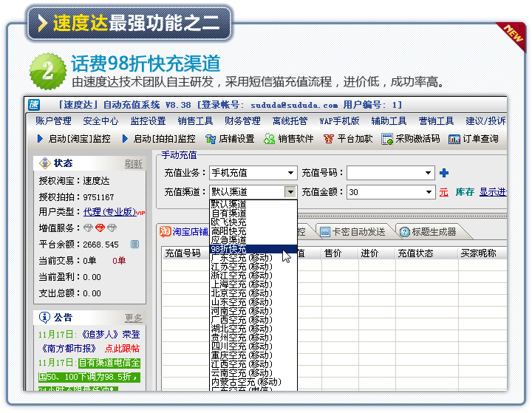Choose 浙江空充(移动) channel option
The width and height of the screenshot is (532, 413).
253,276
